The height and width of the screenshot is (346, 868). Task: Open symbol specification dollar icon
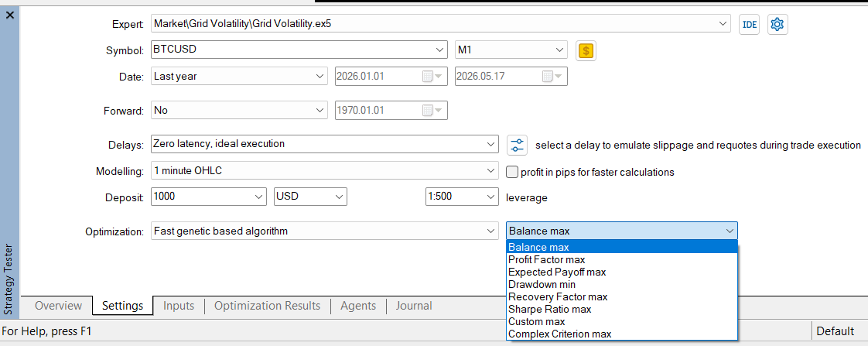click(586, 51)
